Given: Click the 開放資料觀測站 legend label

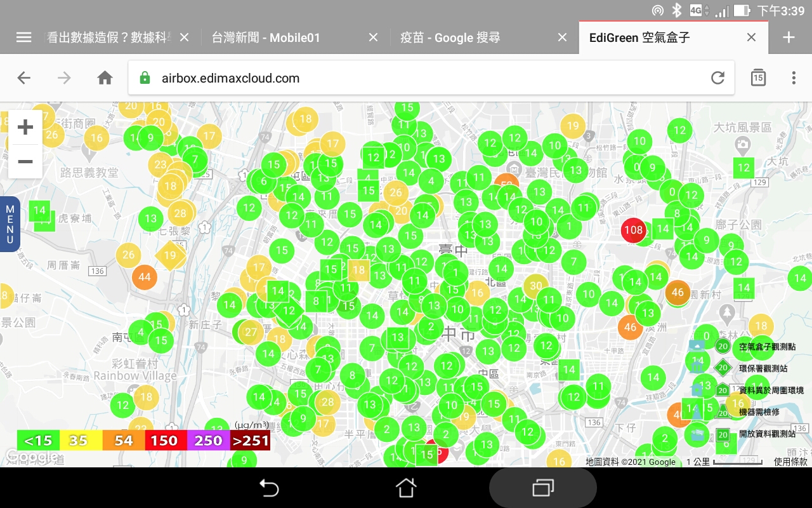Looking at the screenshot, I should [767, 434].
